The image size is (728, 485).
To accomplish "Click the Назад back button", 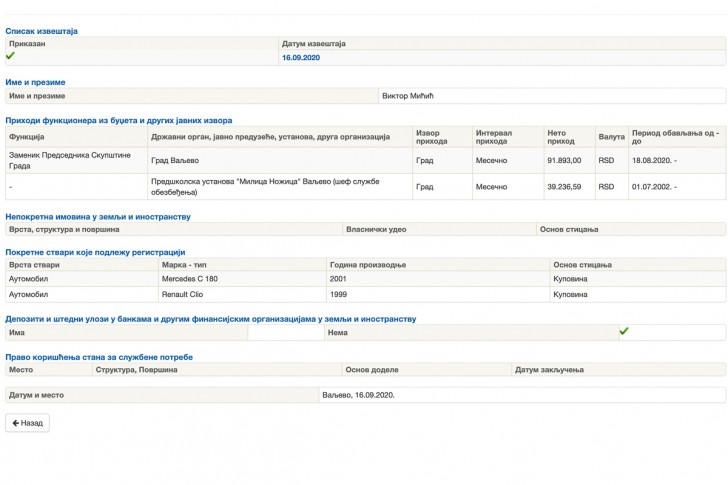I will coord(27,423).
